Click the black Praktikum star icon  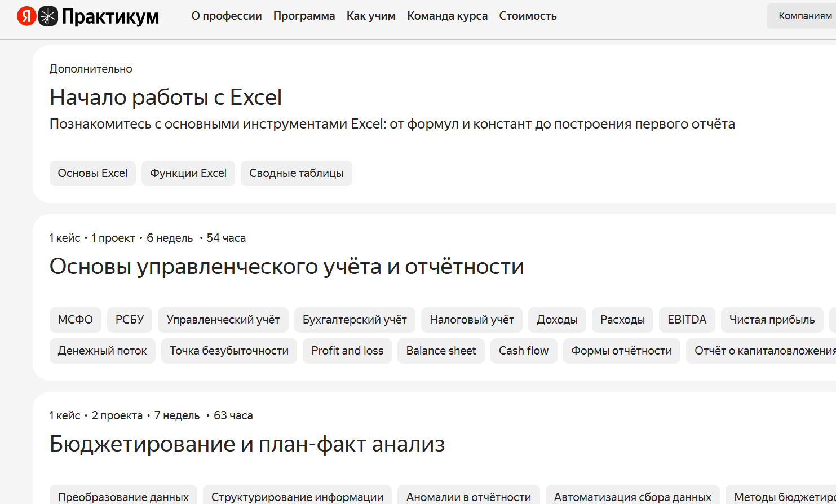click(48, 16)
